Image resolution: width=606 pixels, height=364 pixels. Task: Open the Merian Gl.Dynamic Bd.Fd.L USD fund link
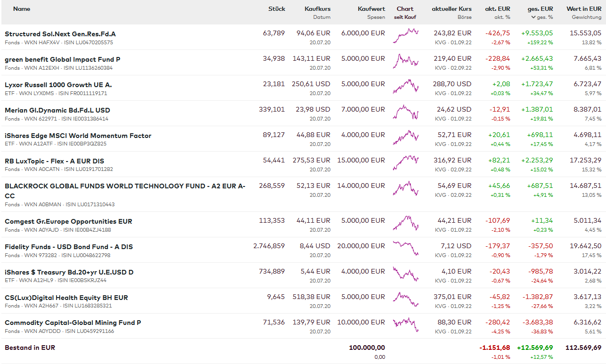pos(57,110)
